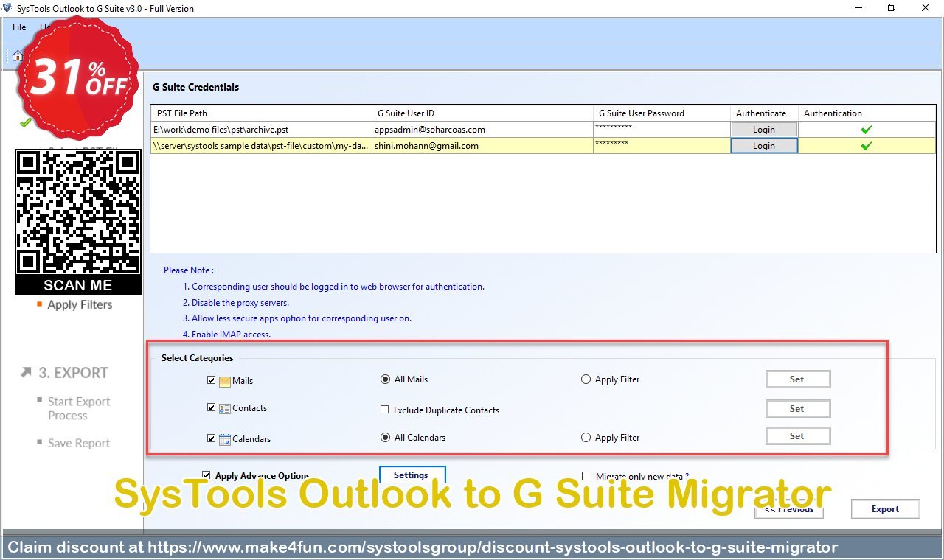Click green authentication check for archive.pst
The image size is (944, 560).
pos(866,130)
